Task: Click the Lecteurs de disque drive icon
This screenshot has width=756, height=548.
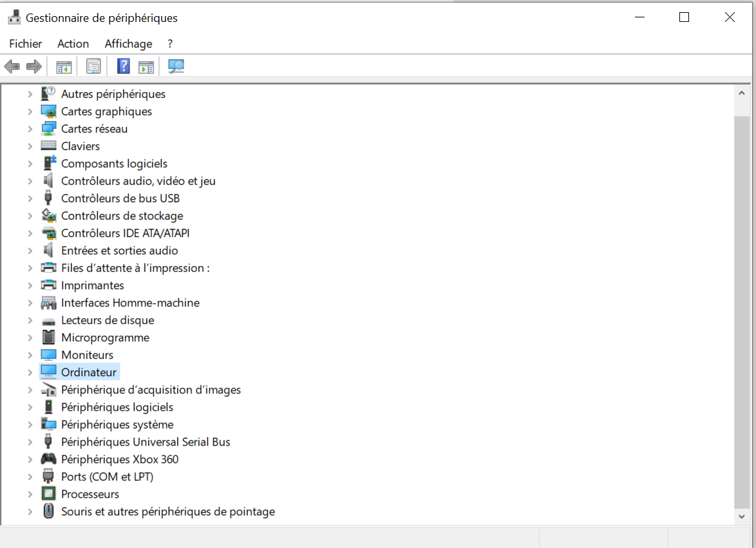Action: click(x=48, y=321)
